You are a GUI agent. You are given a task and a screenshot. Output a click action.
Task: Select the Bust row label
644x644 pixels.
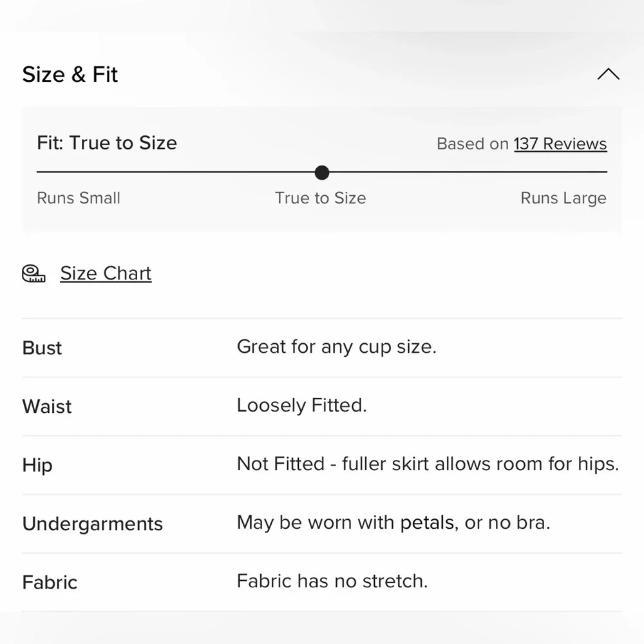click(x=43, y=348)
